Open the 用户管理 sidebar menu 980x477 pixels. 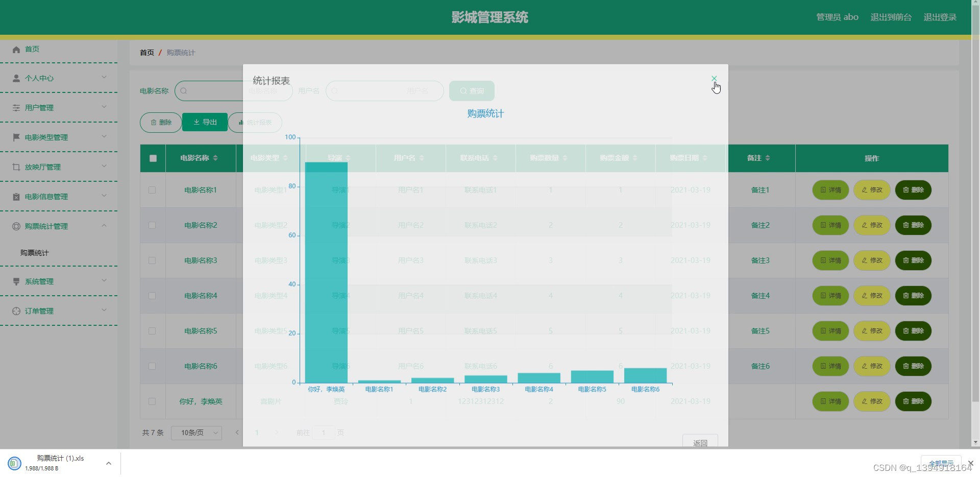59,108
